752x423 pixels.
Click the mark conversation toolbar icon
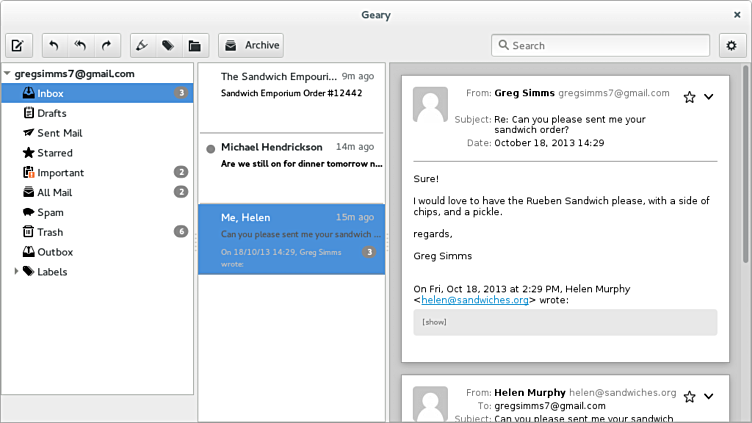(143, 45)
